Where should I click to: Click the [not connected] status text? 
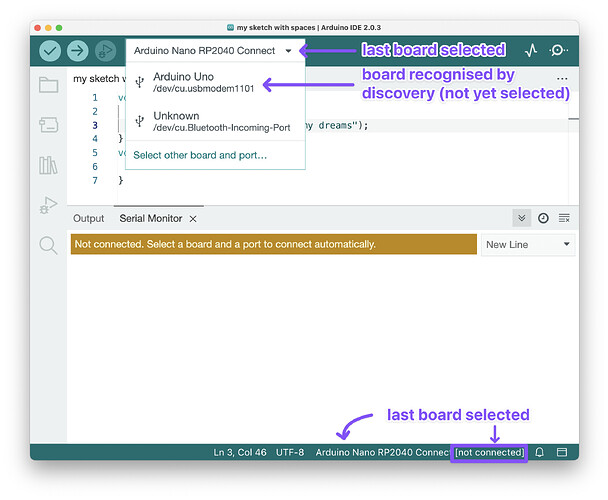point(489,452)
